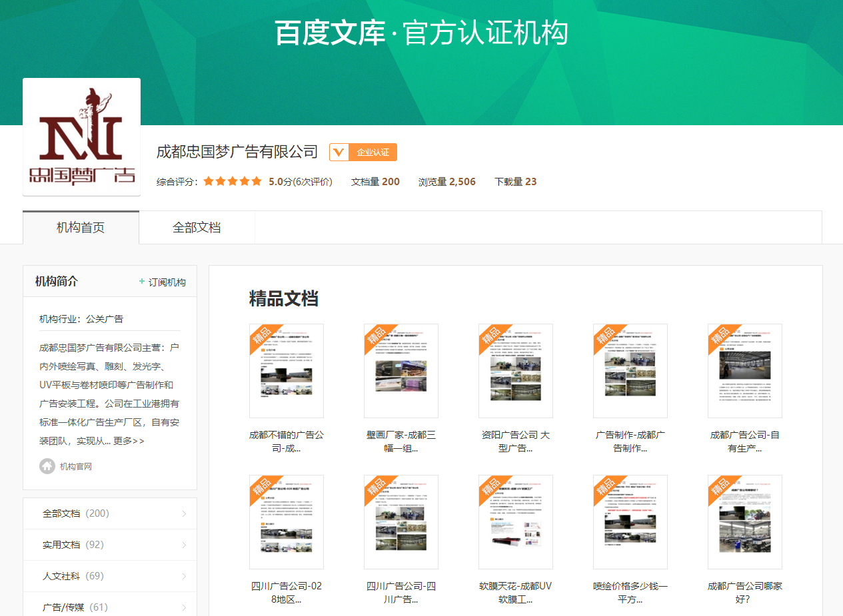Open the 成都广告公司哪家好? document title
This screenshot has height=616, width=843.
point(745,593)
